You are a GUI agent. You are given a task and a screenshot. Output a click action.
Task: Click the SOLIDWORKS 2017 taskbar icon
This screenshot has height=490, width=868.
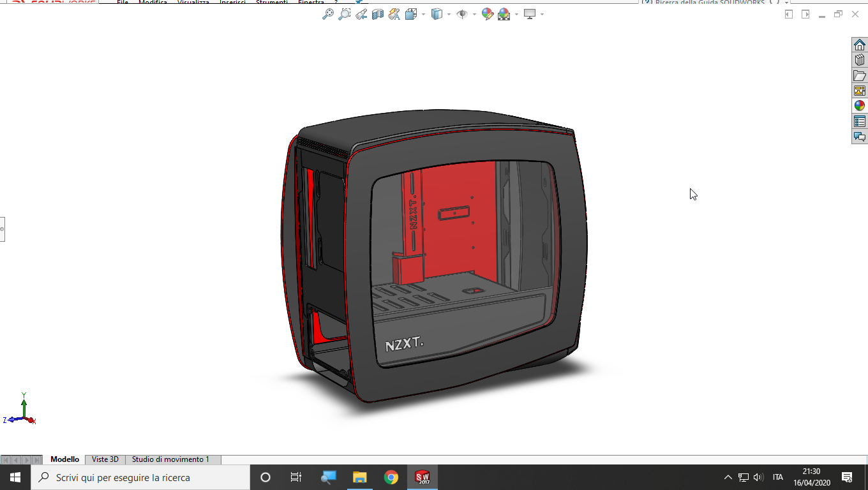(423, 477)
